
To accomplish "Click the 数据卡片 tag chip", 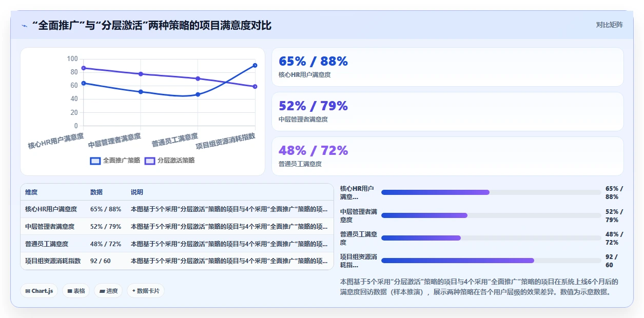I will coord(146,291).
